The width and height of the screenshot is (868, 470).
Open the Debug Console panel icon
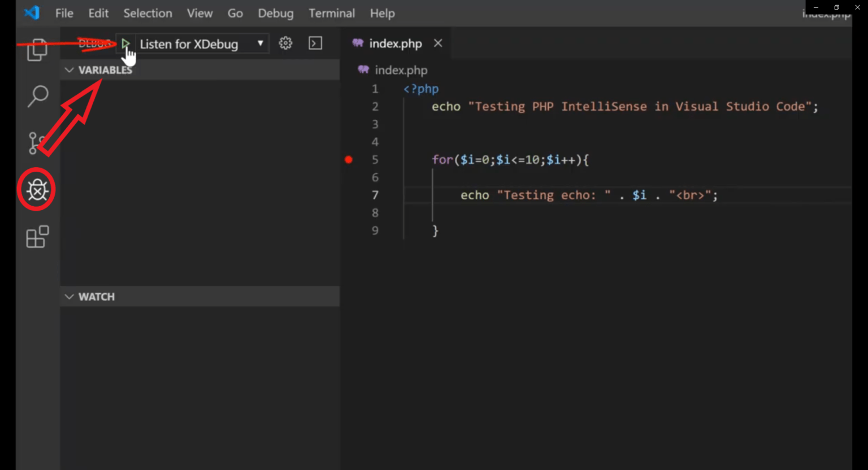click(x=315, y=43)
